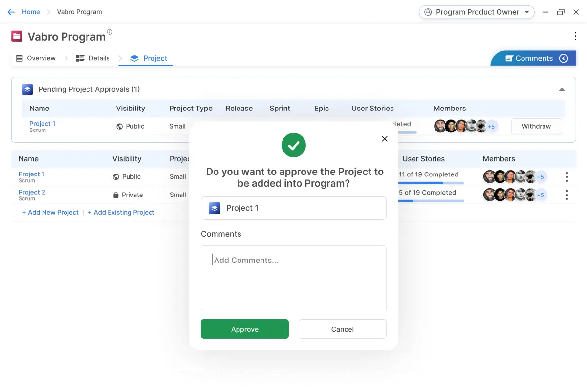This screenshot has height=392, width=587.
Task: Click the +5 members badge in pending approvals
Action: click(x=491, y=127)
